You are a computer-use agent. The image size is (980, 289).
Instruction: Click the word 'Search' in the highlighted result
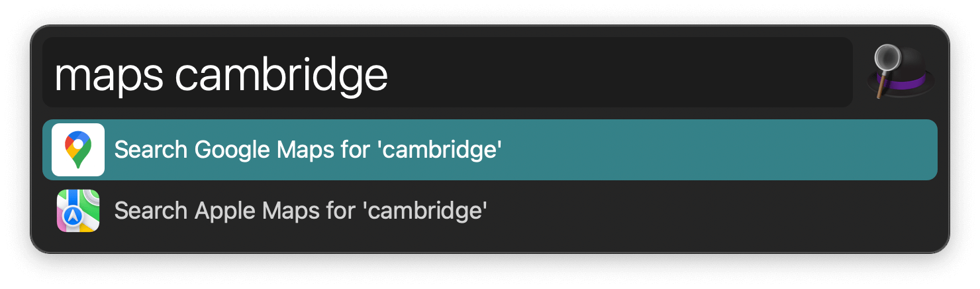tap(151, 150)
